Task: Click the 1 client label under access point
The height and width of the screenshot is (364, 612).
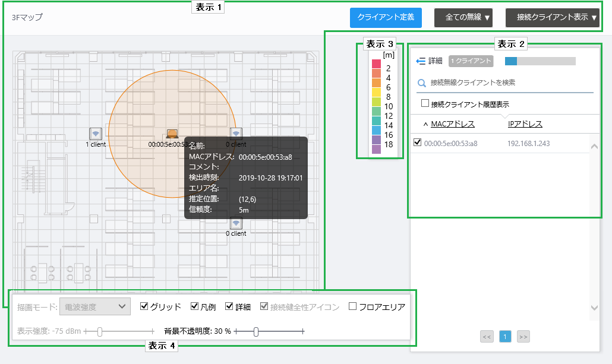Action: pyautogui.click(x=96, y=144)
